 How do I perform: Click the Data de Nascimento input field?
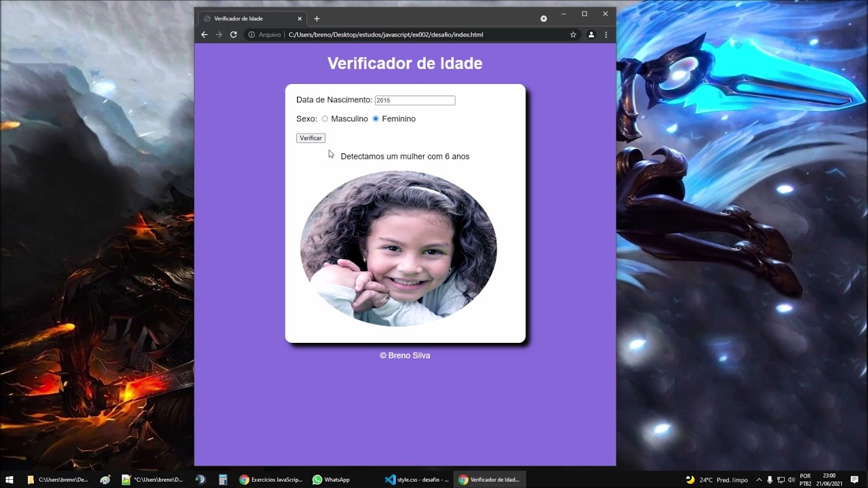pos(415,100)
